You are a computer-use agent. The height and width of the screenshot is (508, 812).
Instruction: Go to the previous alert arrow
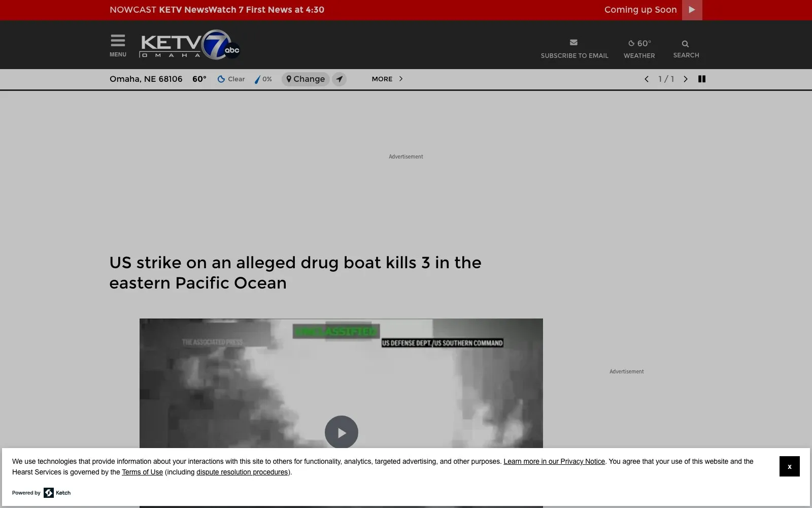coord(647,79)
